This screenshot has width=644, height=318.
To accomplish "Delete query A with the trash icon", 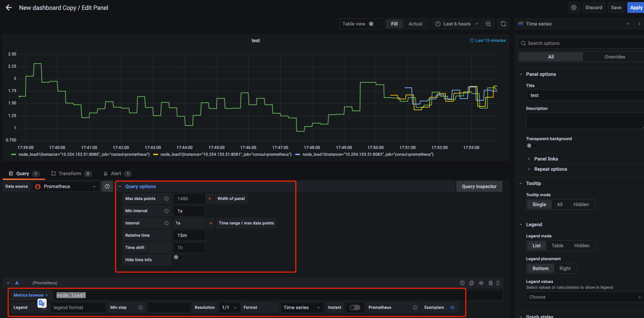I will [x=491, y=283].
